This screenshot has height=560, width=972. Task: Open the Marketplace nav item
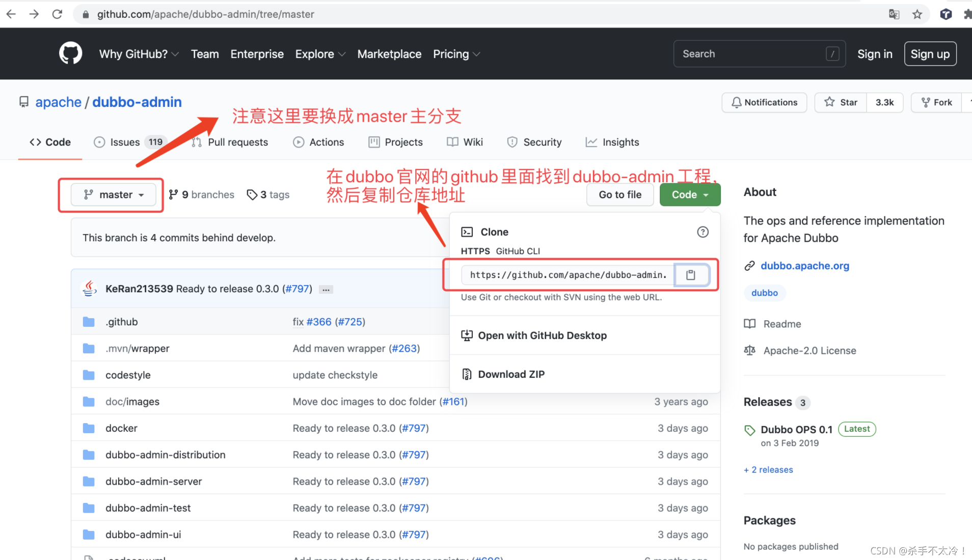coord(389,54)
